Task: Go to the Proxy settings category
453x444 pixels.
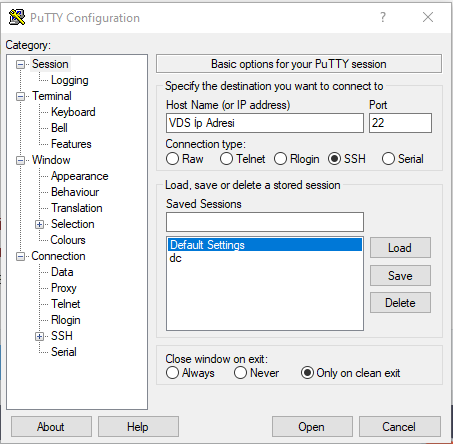Action: tap(64, 288)
